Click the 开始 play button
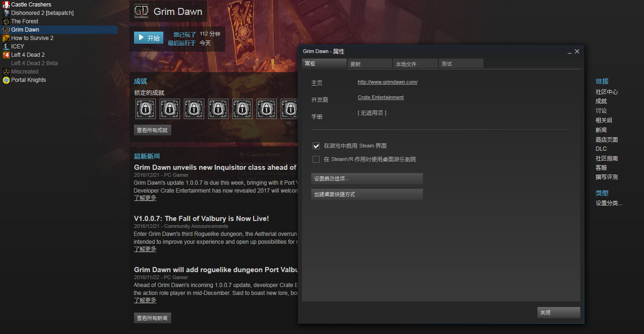This screenshot has width=644, height=334. tap(148, 38)
